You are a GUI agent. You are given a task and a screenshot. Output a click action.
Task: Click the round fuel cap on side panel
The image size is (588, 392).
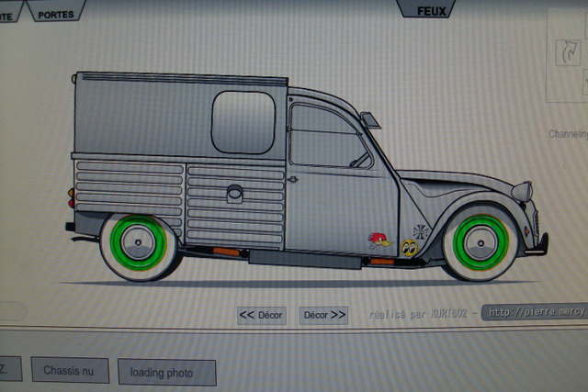(234, 193)
